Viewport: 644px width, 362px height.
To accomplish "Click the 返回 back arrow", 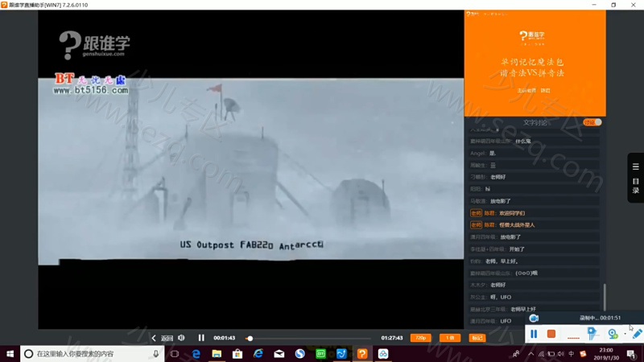I will click(x=163, y=338).
